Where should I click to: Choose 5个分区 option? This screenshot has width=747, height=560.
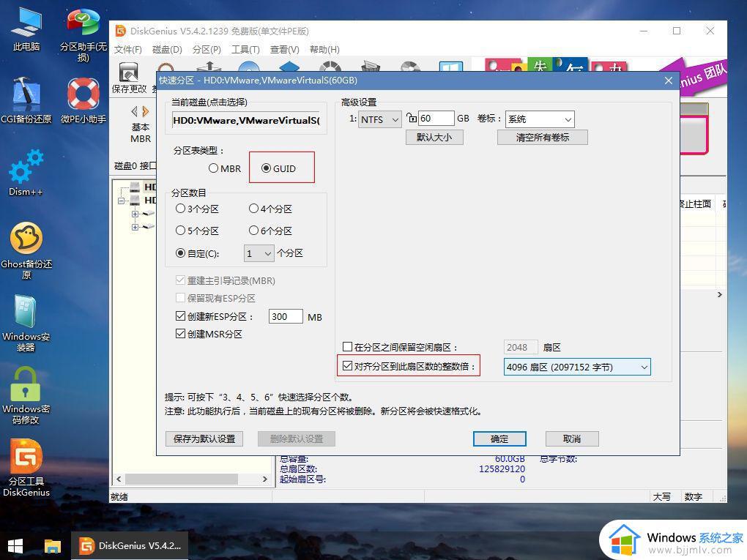point(197,231)
